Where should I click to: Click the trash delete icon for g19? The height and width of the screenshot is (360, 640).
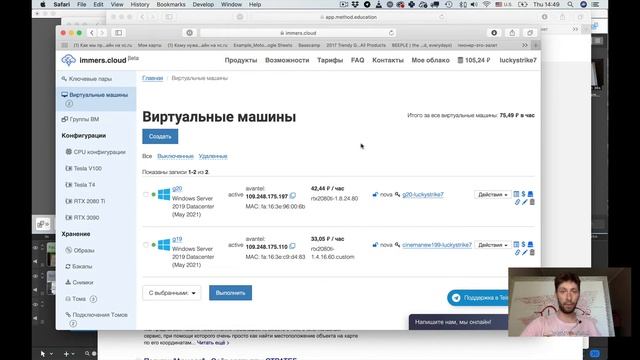(x=532, y=253)
